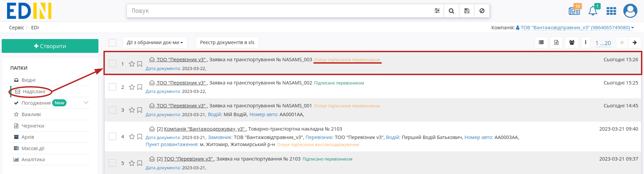Check the box for NASAMS_002 row

[x=113, y=87]
